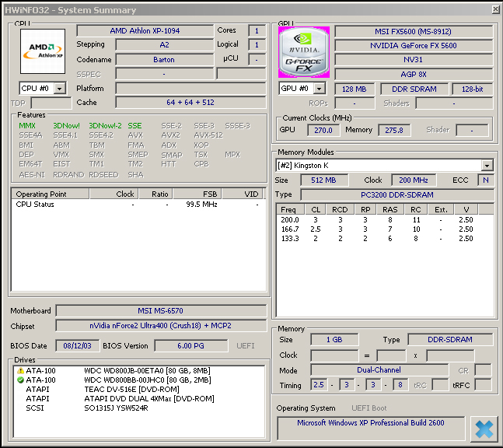Image resolution: width=503 pixels, height=448 pixels.
Task: Click the memory clock 275.8 field
Action: pyautogui.click(x=394, y=131)
